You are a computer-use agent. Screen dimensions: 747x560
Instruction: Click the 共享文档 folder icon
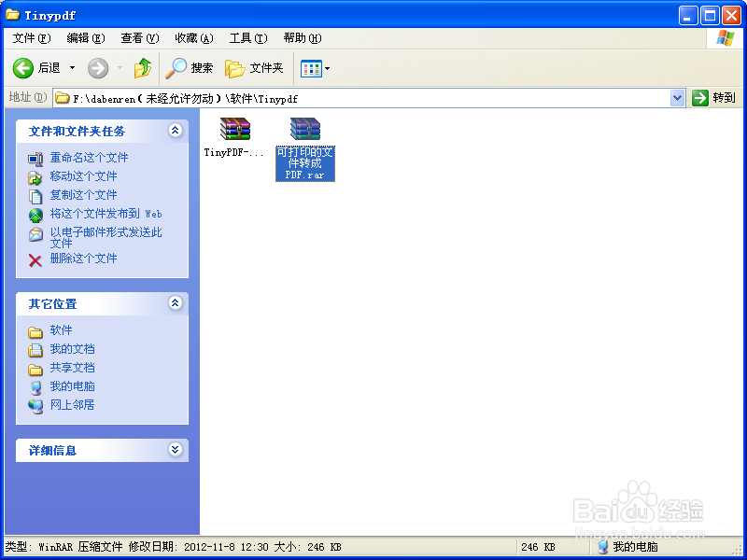[35, 370]
